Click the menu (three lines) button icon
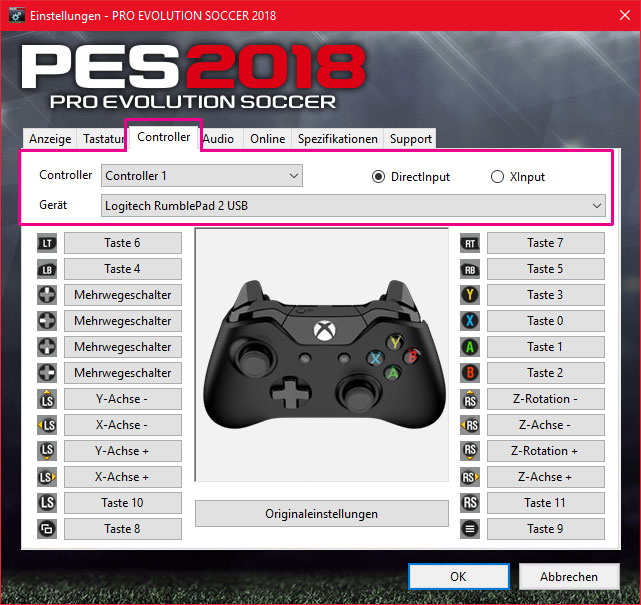Image resolution: width=641 pixels, height=605 pixels. pyautogui.click(x=470, y=529)
